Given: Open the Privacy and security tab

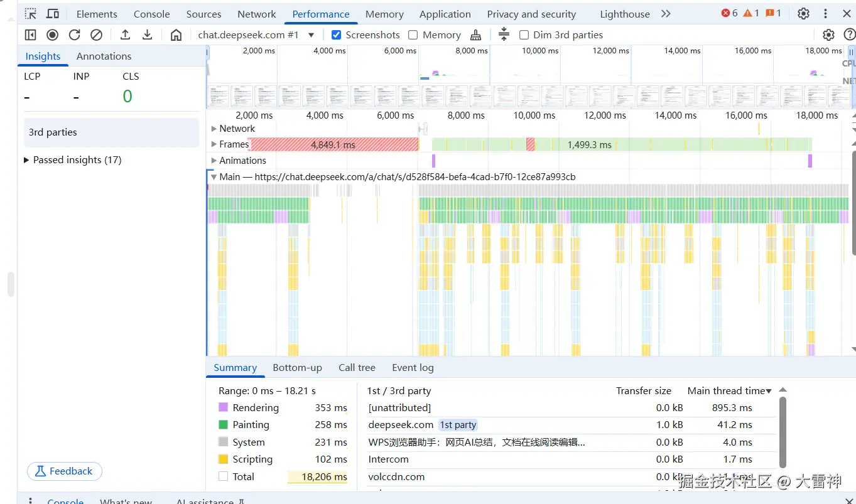Looking at the screenshot, I should click(x=531, y=14).
